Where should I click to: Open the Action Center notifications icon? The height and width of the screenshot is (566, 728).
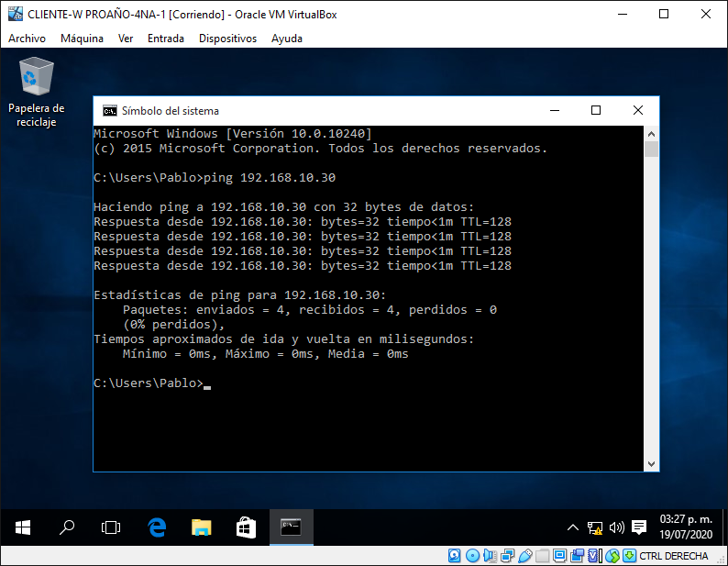(639, 527)
